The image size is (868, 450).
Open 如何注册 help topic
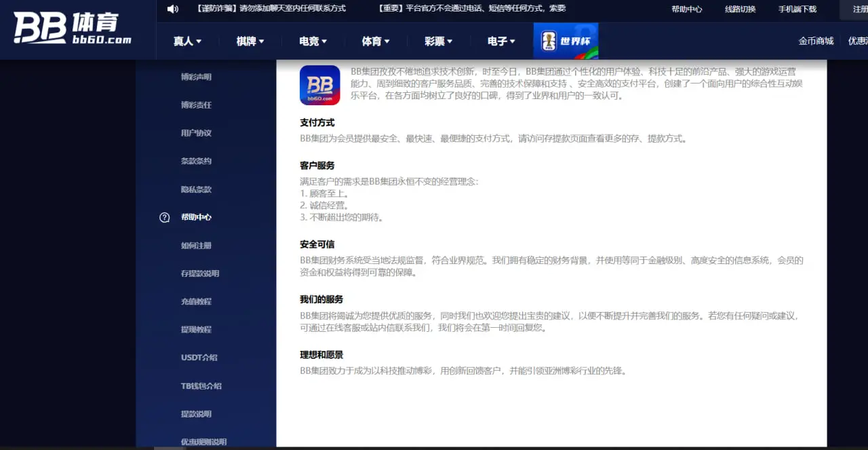[x=196, y=246]
